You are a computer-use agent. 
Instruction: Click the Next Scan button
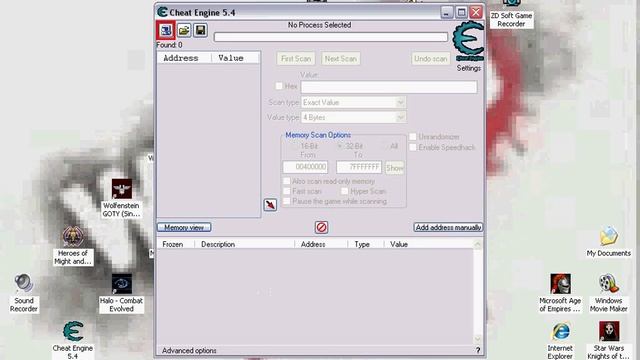(340, 59)
